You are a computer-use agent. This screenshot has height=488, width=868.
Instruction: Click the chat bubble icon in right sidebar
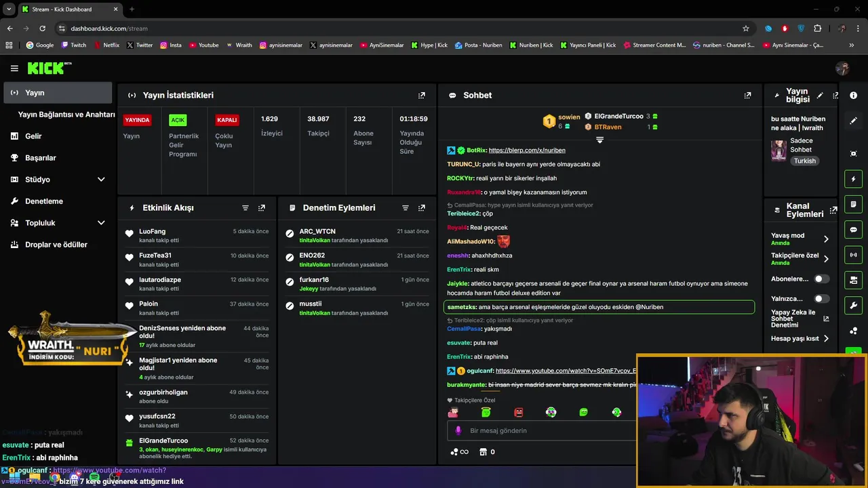[853, 230]
